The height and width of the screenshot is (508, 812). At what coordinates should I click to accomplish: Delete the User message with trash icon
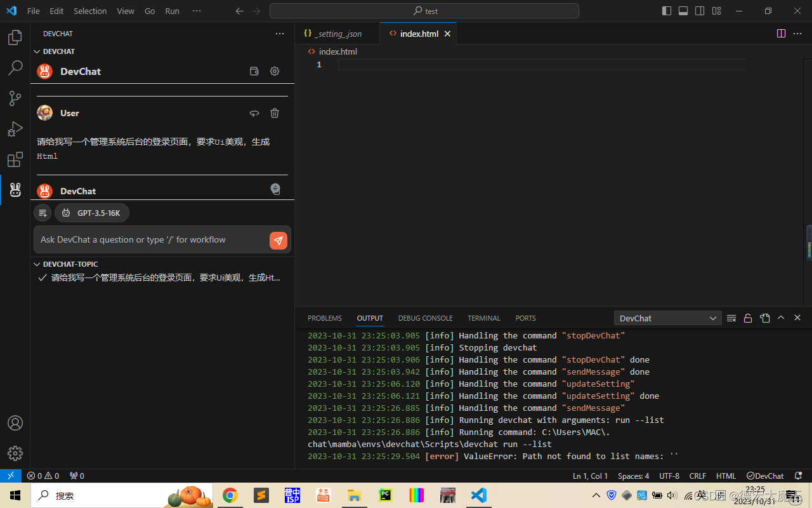[275, 113]
